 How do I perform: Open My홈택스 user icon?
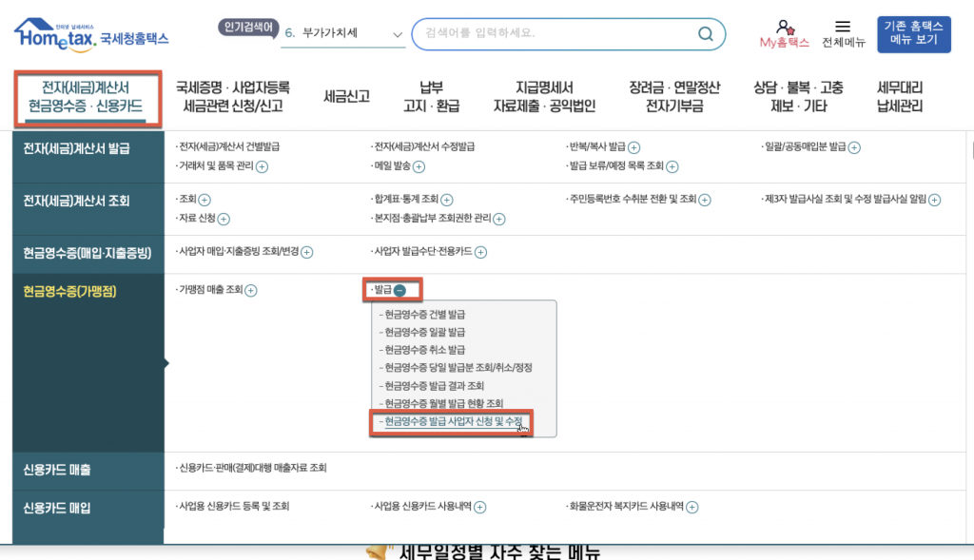(785, 27)
